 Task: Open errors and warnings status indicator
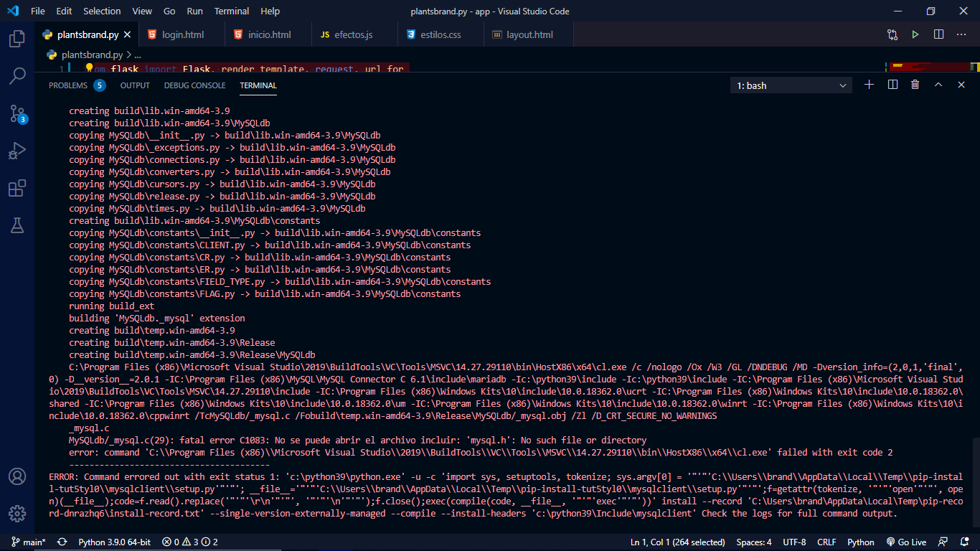[x=189, y=542]
